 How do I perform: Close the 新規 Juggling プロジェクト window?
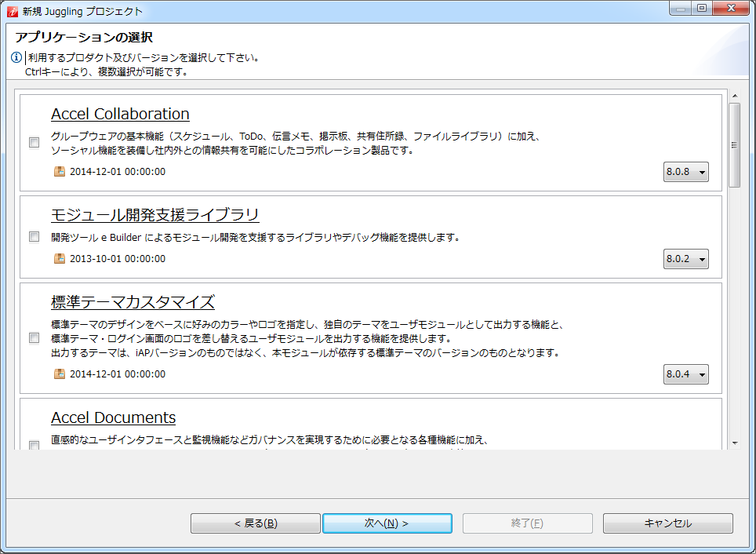731,8
